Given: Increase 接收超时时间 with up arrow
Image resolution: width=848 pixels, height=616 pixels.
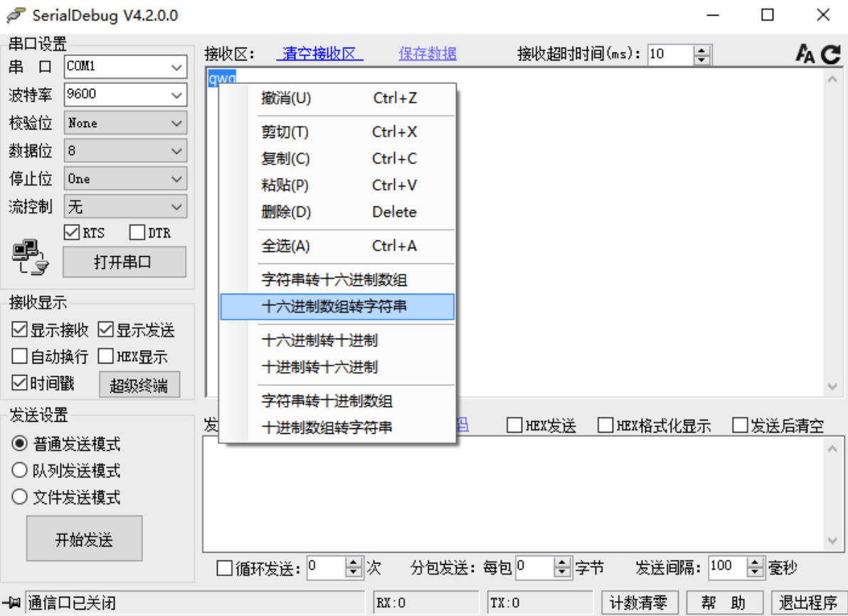Looking at the screenshot, I should pos(702,50).
